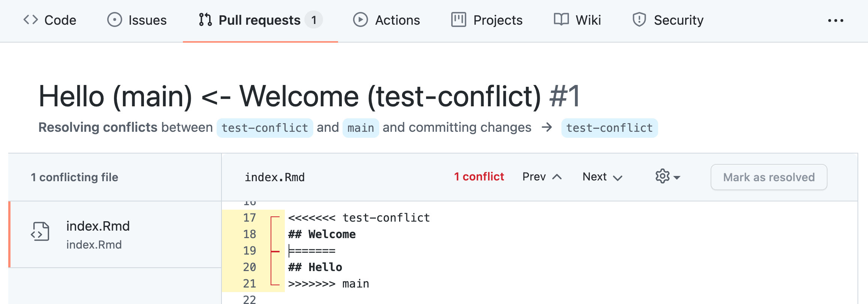This screenshot has height=304, width=868.
Task: Click the Projects board icon
Action: (459, 20)
